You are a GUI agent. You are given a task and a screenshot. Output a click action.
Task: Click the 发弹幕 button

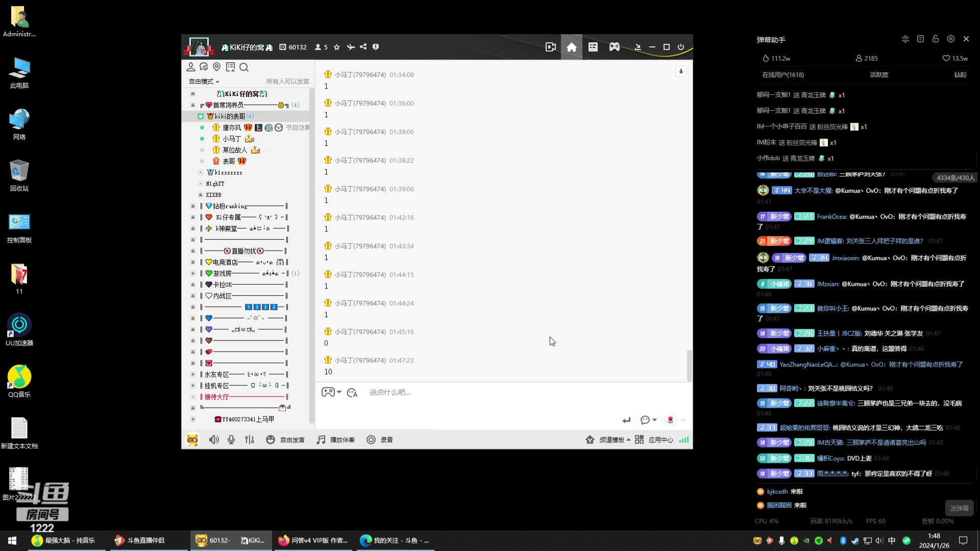[960, 508]
